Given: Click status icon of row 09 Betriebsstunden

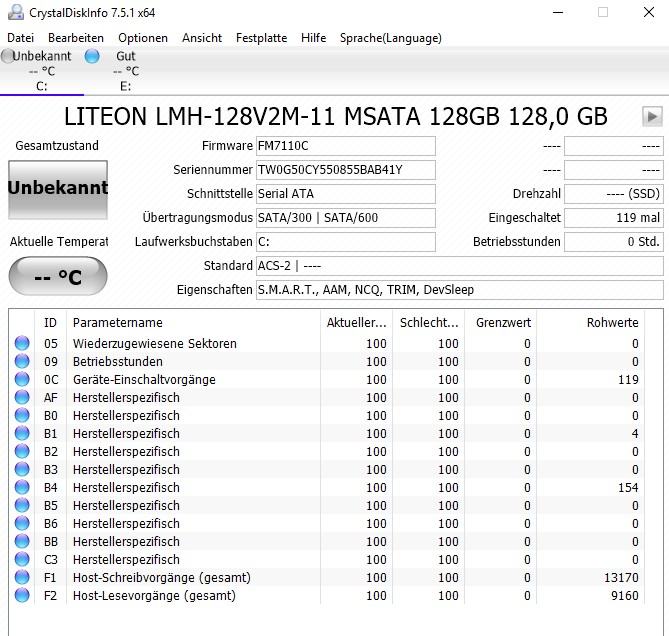Looking at the screenshot, I should (x=22, y=361).
